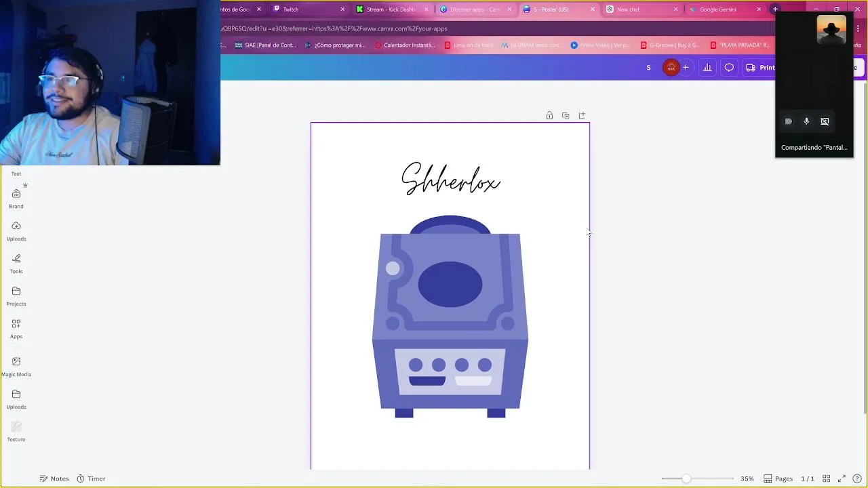Viewport: 868px width, 488px height.
Task: Open the Texture app
Action: click(16, 432)
